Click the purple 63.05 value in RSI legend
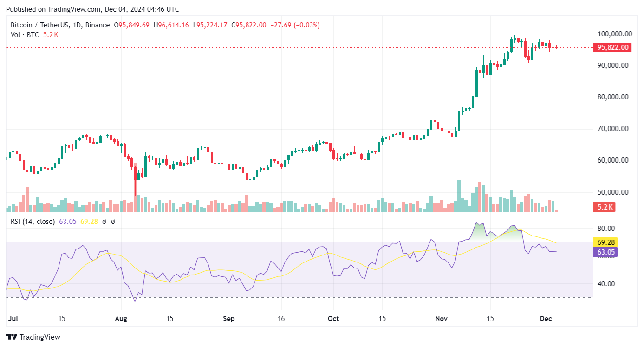Viewport: 644px width, 347px height. [x=68, y=222]
